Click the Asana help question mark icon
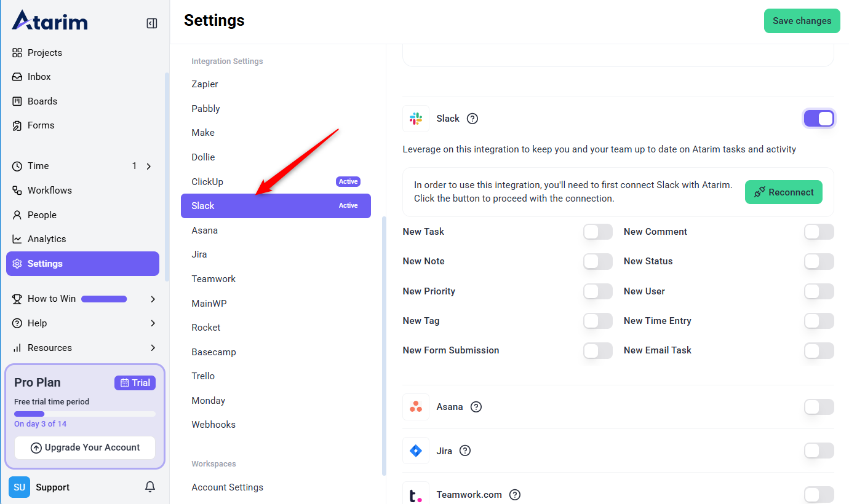 click(476, 407)
